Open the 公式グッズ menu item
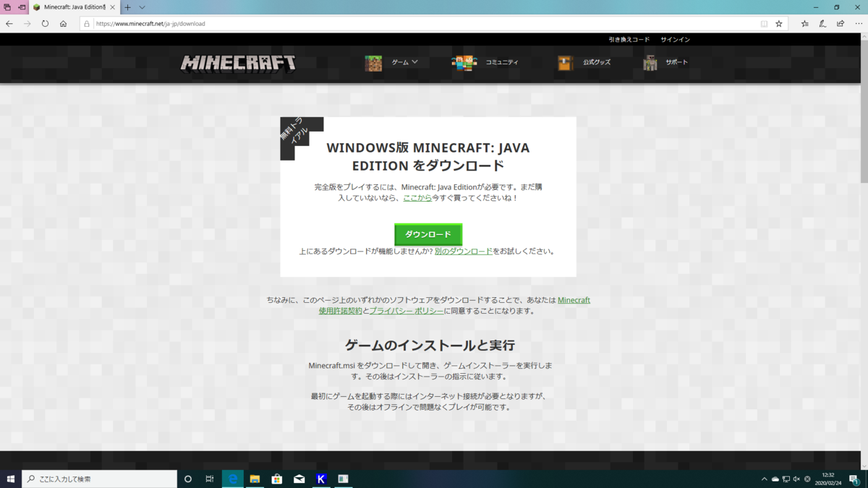Image resolution: width=868 pixels, height=488 pixels. (x=597, y=62)
